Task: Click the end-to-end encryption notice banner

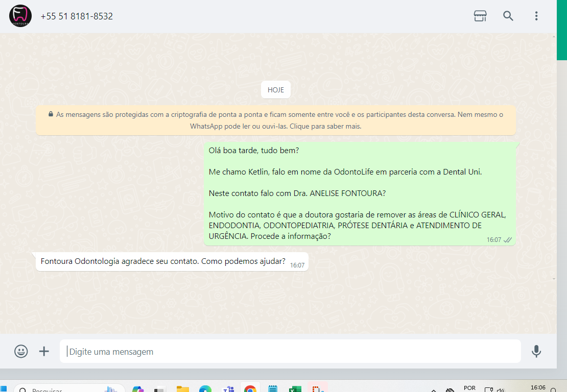Action: [x=276, y=120]
